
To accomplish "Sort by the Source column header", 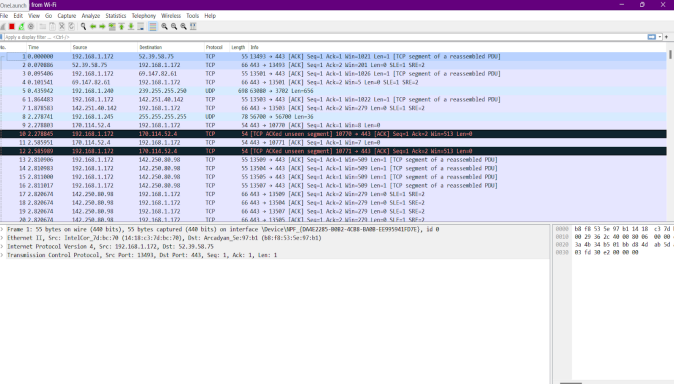I will pyautogui.click(x=103, y=47).
